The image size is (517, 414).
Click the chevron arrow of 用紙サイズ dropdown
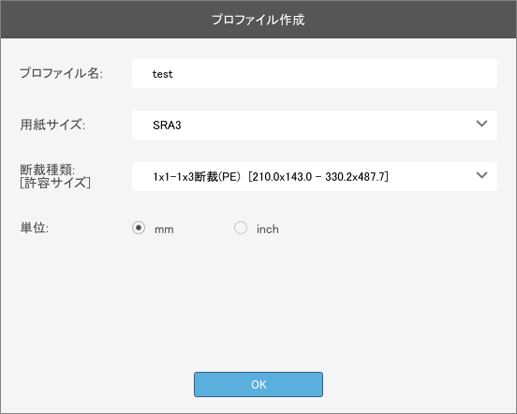482,124
